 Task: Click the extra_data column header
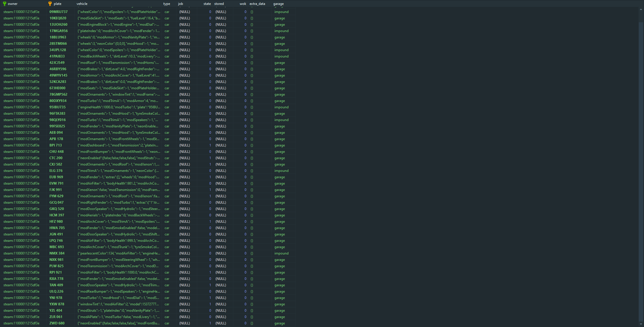[257, 4]
